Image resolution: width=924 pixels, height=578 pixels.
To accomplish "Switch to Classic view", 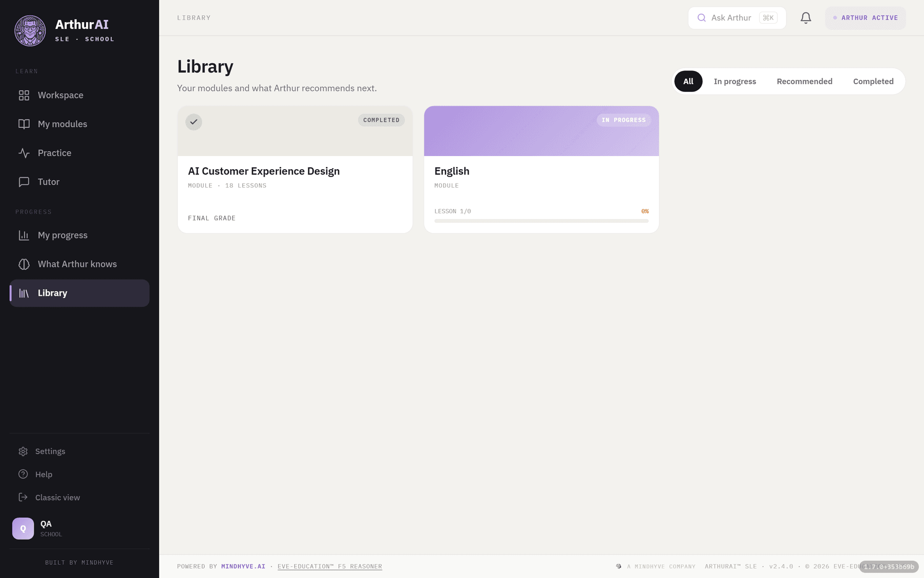I will point(80,497).
